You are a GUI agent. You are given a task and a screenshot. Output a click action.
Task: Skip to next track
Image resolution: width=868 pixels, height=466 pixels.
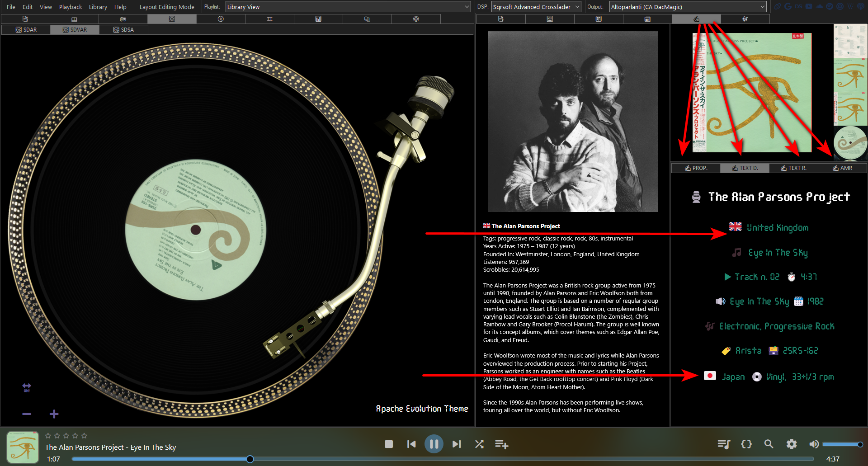tap(457, 444)
